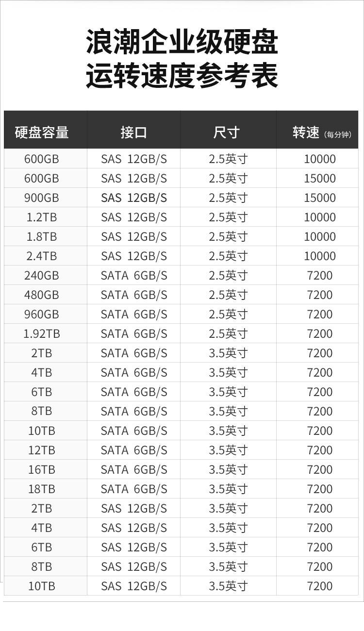
Task: Click the 2.4TB capacity cell
Action: (x=42, y=256)
